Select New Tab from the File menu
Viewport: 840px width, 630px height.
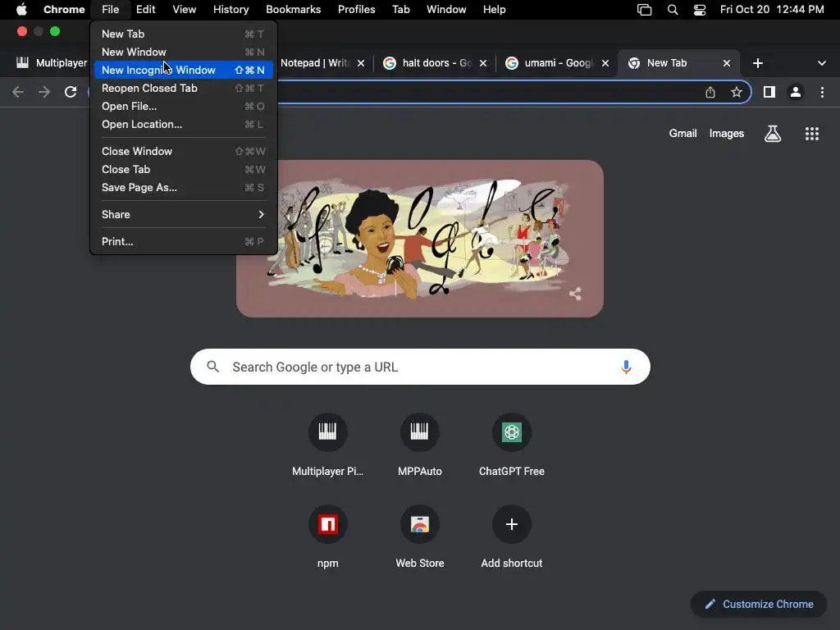click(184, 34)
